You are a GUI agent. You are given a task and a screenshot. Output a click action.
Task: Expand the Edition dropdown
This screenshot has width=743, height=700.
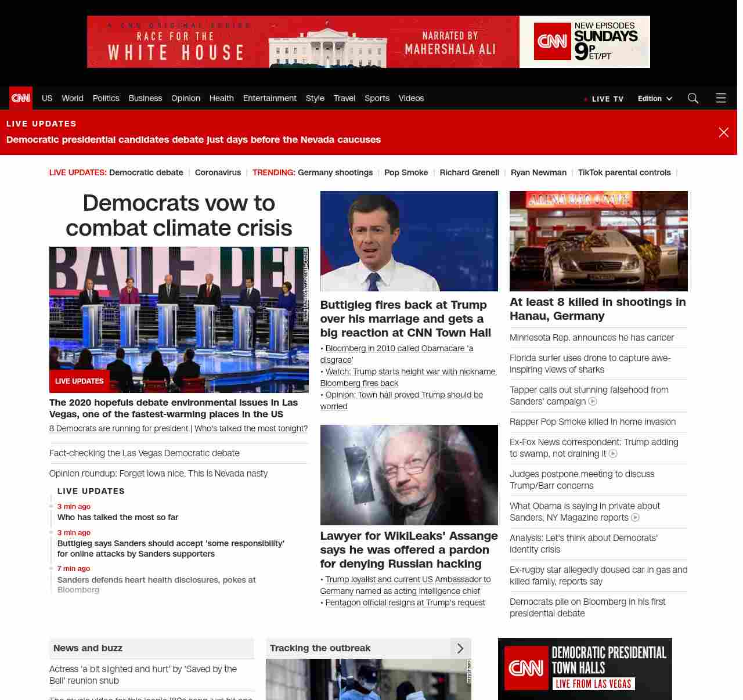coord(655,99)
